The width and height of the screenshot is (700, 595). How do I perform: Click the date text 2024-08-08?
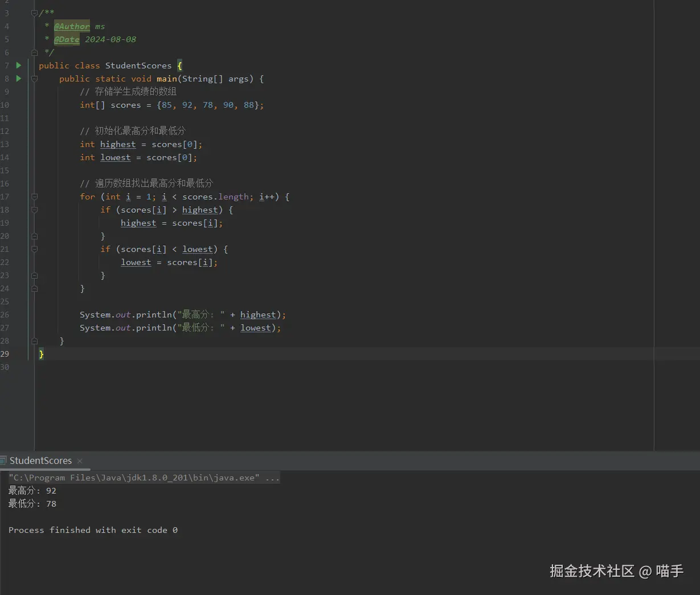[110, 39]
